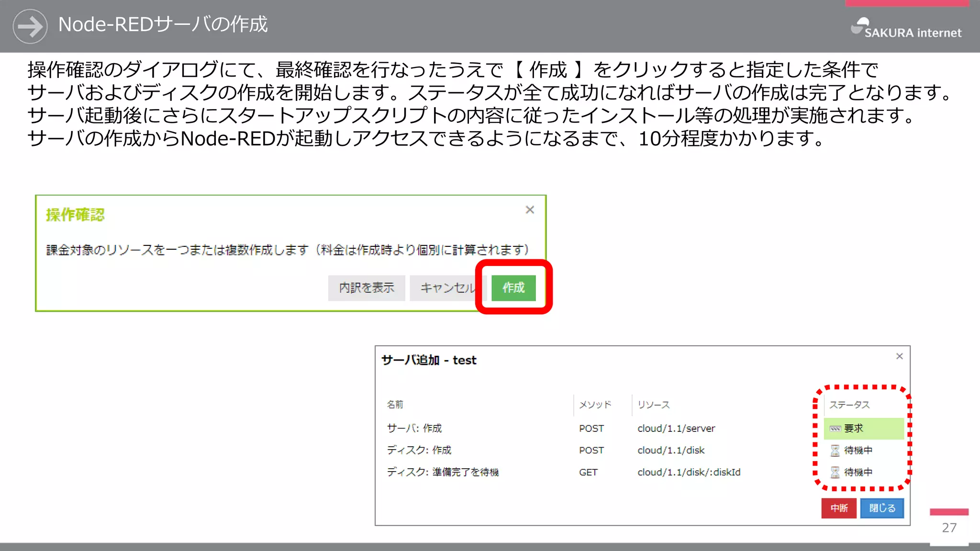980x551 pixels.
Task: Click hourglass icon in ディスク: 作成 row
Action: coord(835,451)
